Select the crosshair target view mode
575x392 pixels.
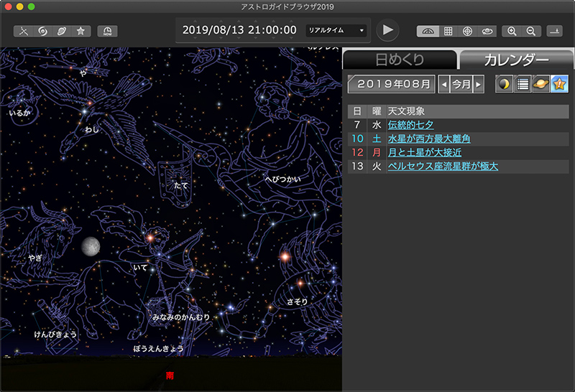pos(467,31)
